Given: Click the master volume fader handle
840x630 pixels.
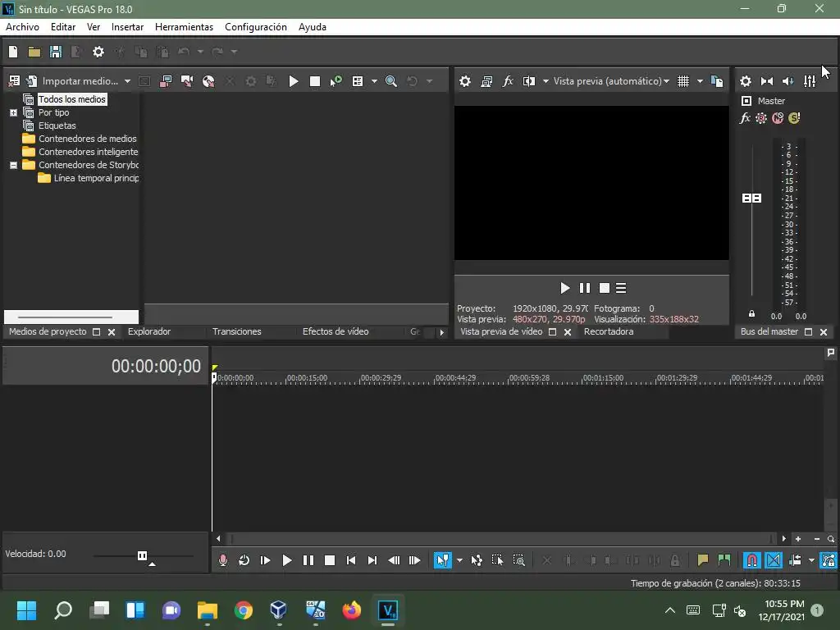Looking at the screenshot, I should point(751,199).
